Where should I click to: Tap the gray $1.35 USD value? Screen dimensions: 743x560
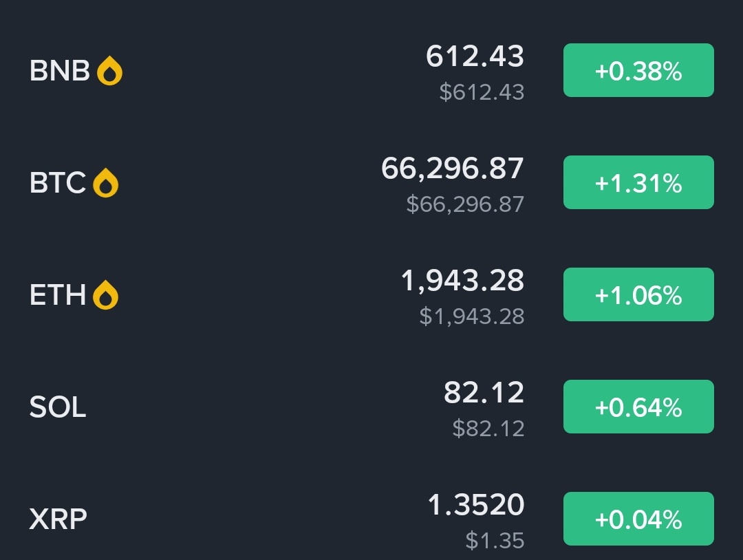pos(495,541)
